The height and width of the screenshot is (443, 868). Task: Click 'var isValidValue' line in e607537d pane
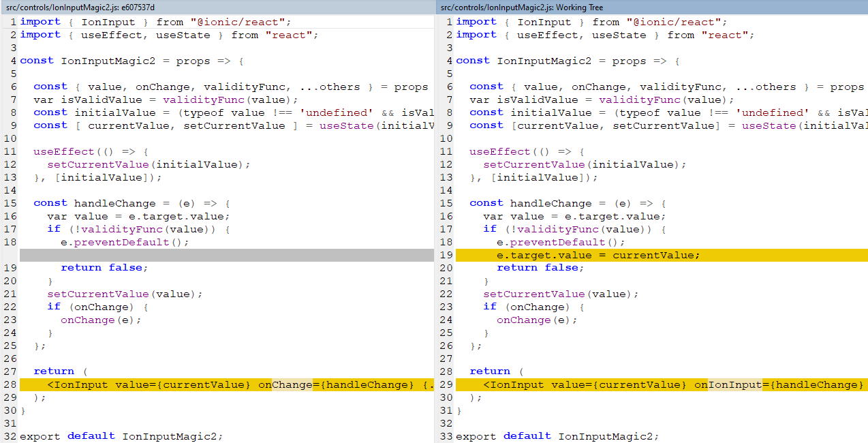tap(166, 100)
